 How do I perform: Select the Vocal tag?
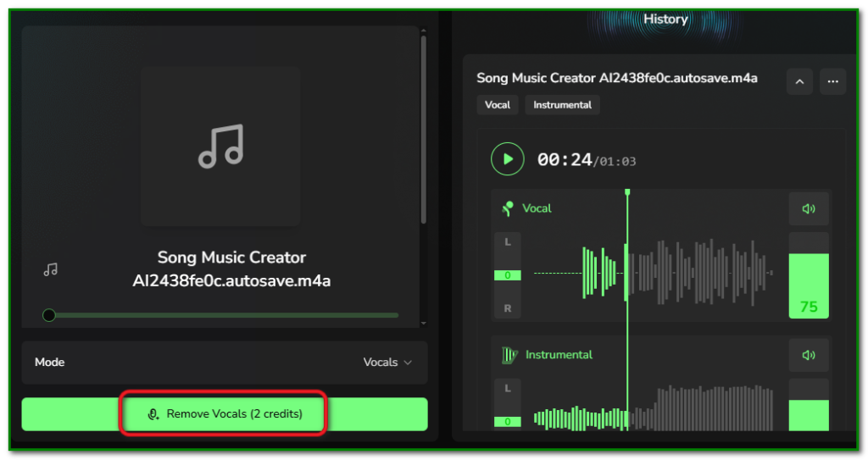(x=498, y=105)
